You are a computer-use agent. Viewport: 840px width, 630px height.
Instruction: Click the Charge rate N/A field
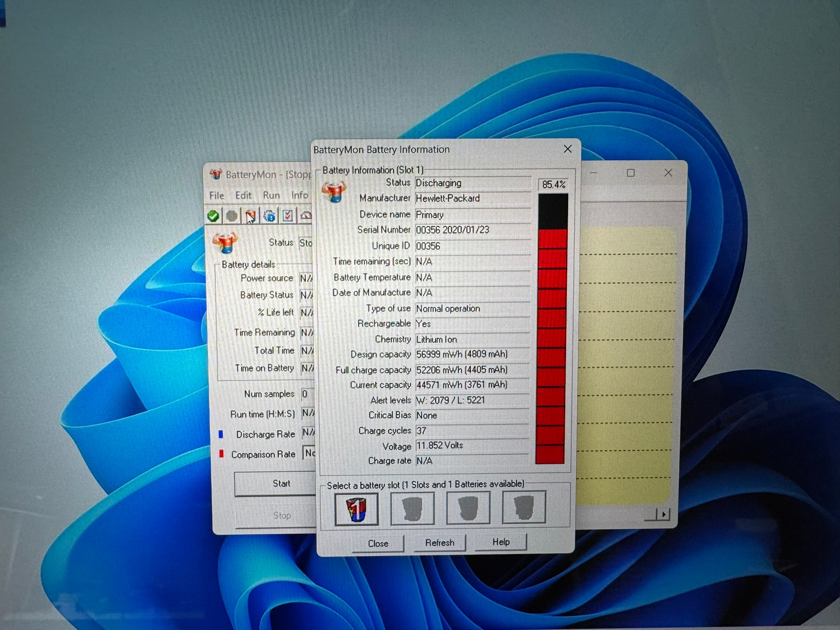[x=472, y=461]
